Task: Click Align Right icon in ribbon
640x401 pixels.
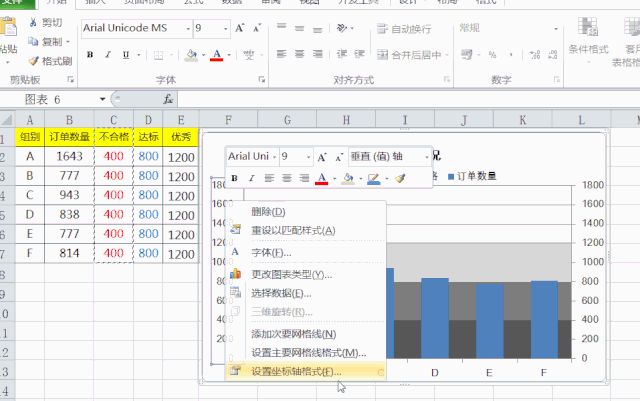Action: point(318,54)
